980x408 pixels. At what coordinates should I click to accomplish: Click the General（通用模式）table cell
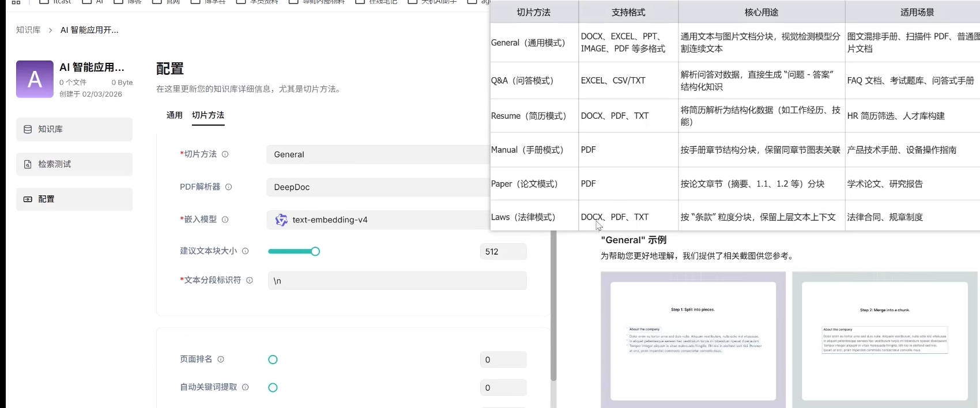point(534,43)
